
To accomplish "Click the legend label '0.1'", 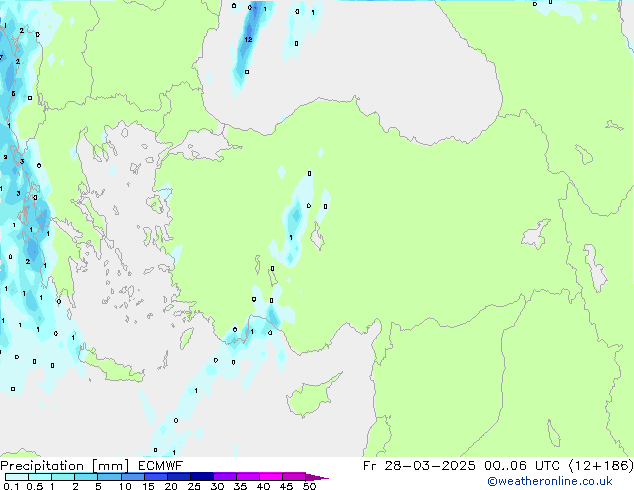I will (x=12, y=486).
